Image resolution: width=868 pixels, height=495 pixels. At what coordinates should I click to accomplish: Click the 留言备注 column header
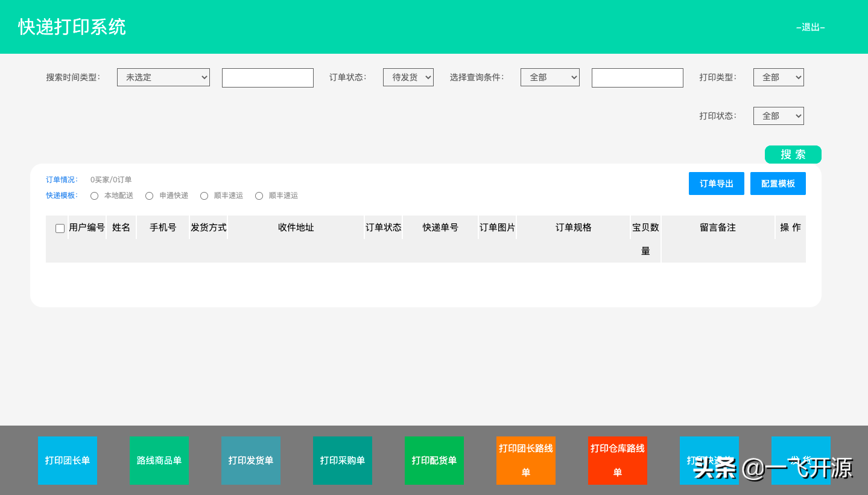[718, 228]
